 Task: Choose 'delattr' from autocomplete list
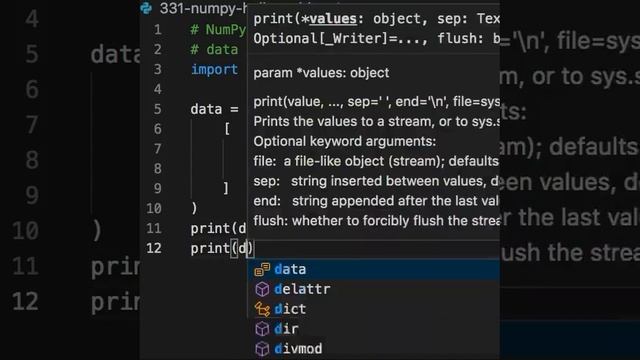373,289
